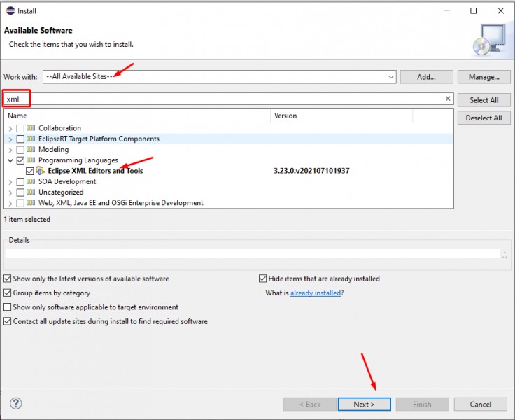
Task: Enable Show only software applicable to target
Action: [7, 307]
